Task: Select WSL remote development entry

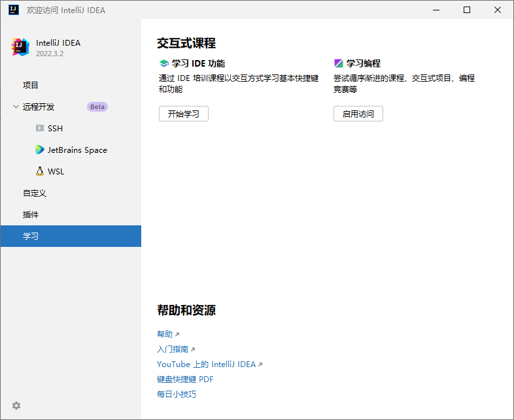Action: click(x=71, y=172)
